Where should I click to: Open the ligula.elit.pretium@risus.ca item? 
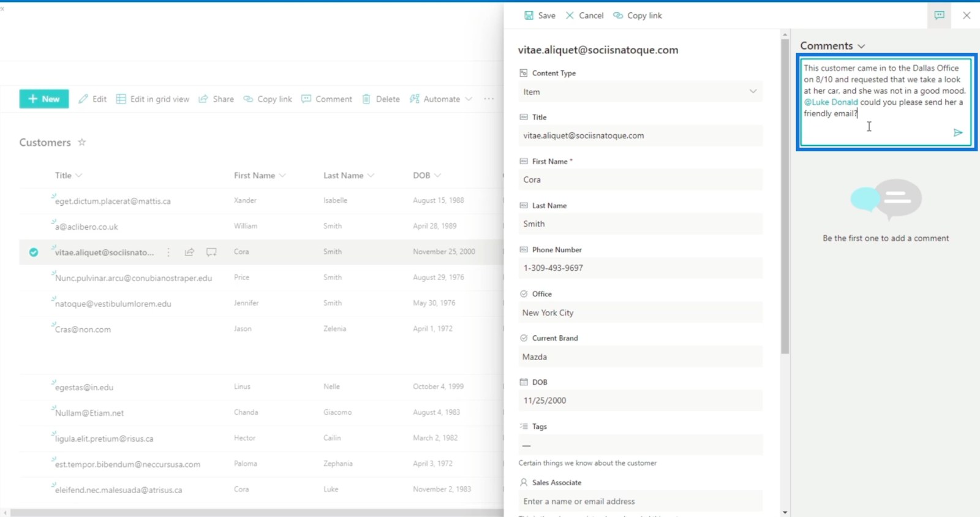(x=104, y=439)
